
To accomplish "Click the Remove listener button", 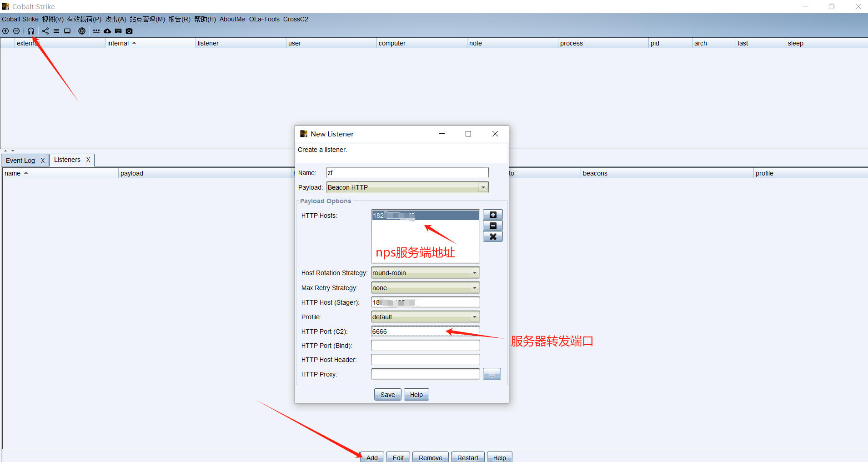I will point(431,457).
